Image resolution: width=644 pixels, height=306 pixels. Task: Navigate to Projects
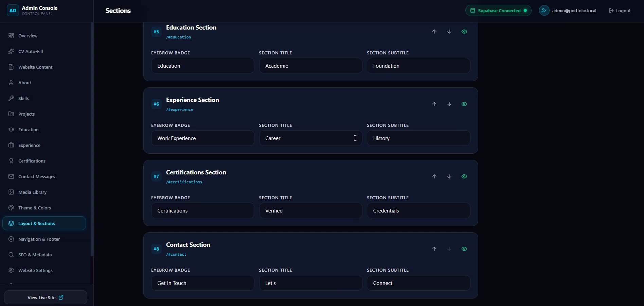click(x=44, y=114)
